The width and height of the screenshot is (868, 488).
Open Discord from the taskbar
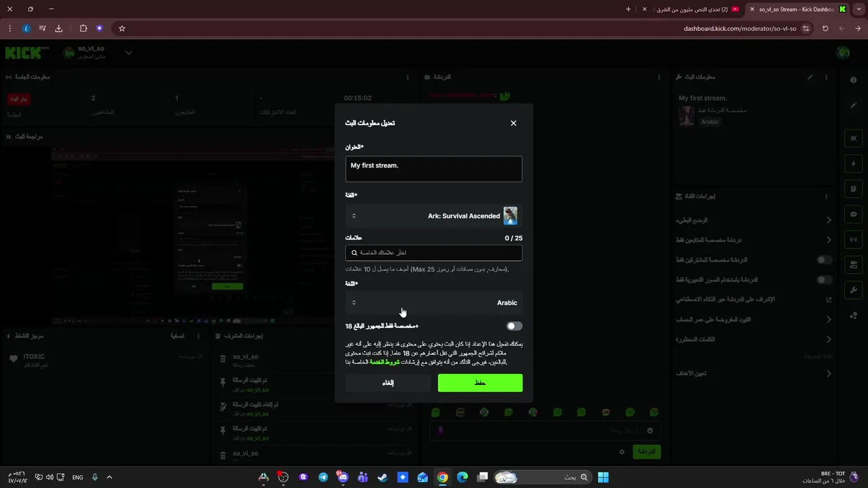click(x=342, y=477)
